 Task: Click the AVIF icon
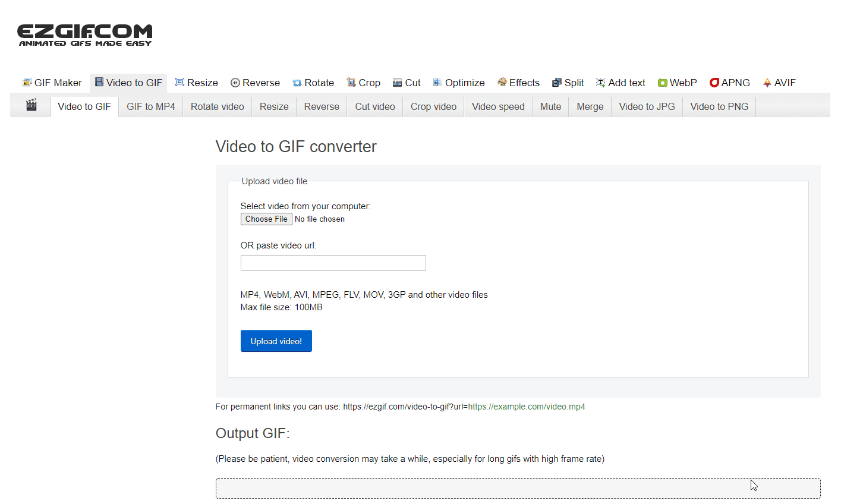[x=767, y=83]
